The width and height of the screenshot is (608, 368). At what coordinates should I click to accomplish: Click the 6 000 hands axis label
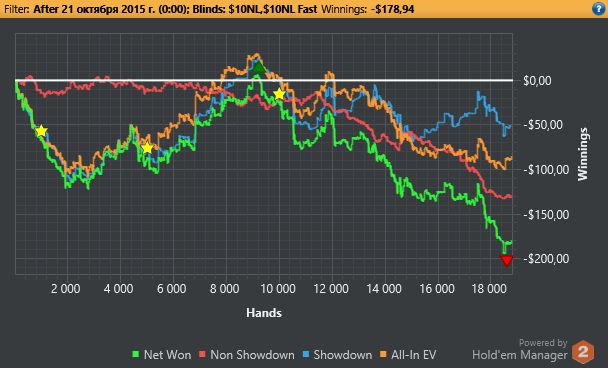(x=171, y=289)
